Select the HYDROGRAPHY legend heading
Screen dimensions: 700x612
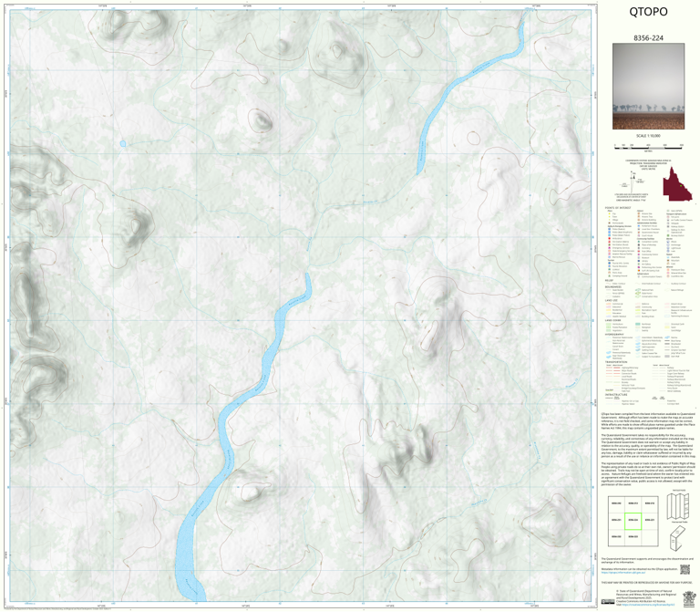point(613,334)
